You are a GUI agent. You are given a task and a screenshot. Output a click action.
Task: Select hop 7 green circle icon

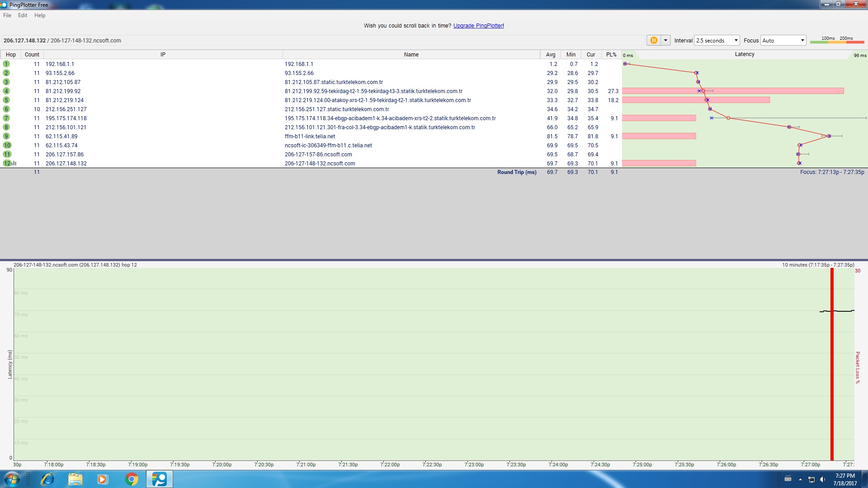pyautogui.click(x=6, y=118)
